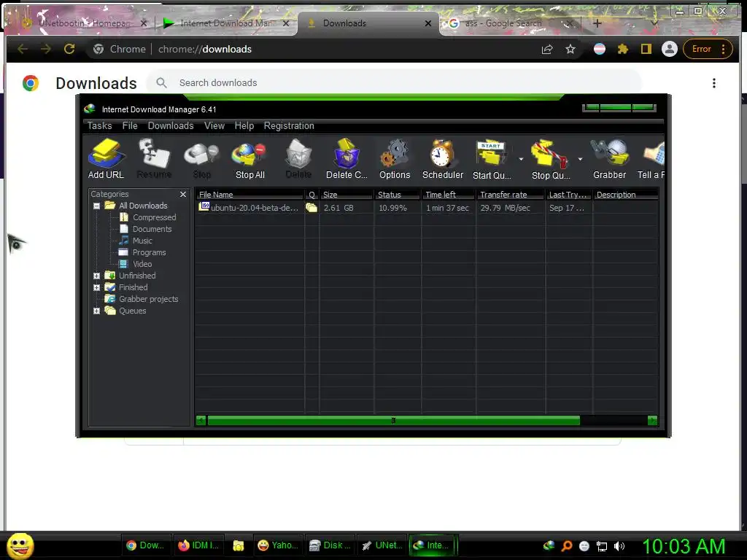Viewport: 747px width, 560px height.
Task: Click the horizontal scrollbar thumb in IDM list
Action: click(x=393, y=421)
